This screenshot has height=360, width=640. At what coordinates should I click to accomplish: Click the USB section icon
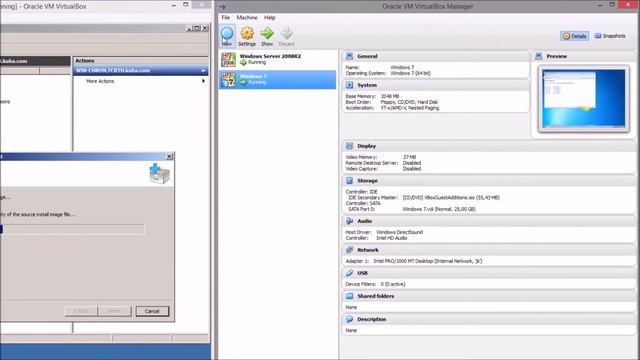pyautogui.click(x=349, y=273)
